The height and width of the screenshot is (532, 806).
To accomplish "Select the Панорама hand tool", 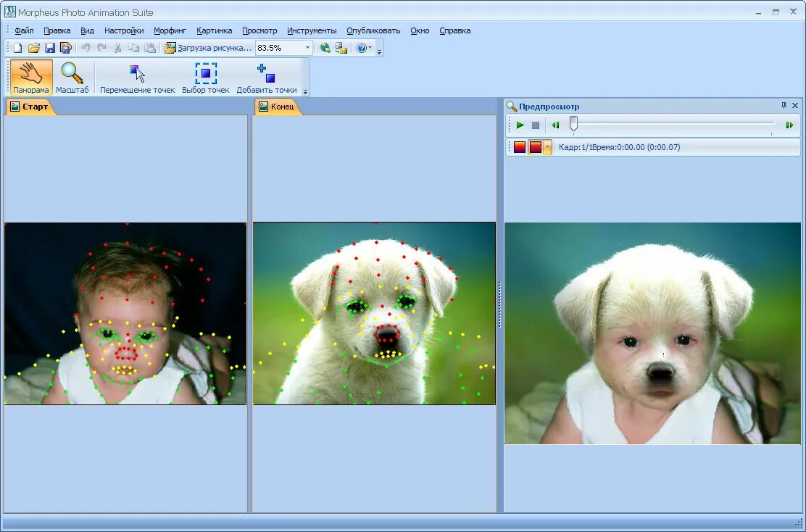I will pos(31,77).
